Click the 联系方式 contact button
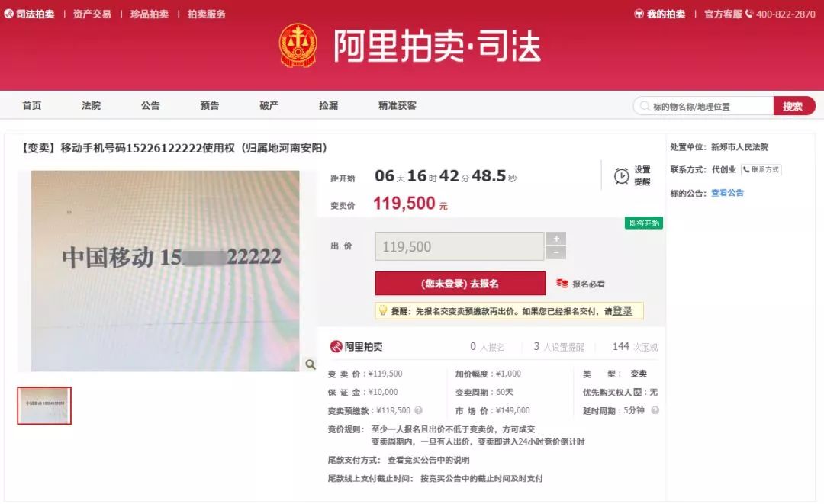The image size is (824, 504). 761,169
